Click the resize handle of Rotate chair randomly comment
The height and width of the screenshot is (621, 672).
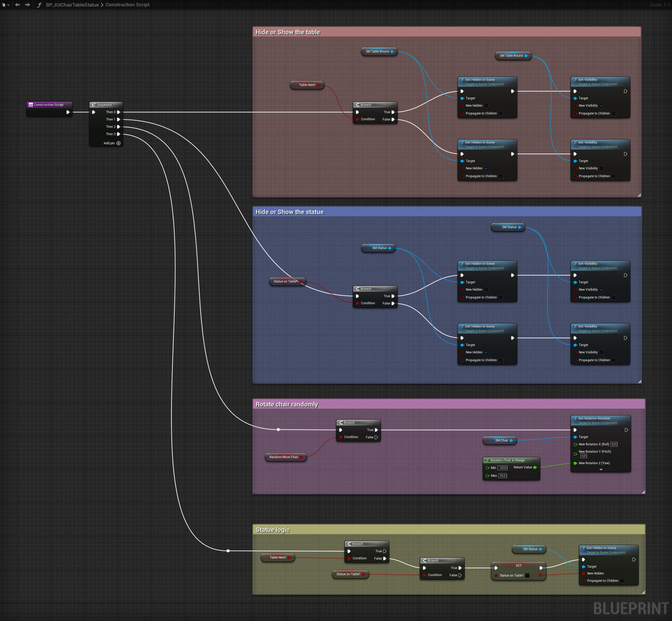[x=643, y=492]
